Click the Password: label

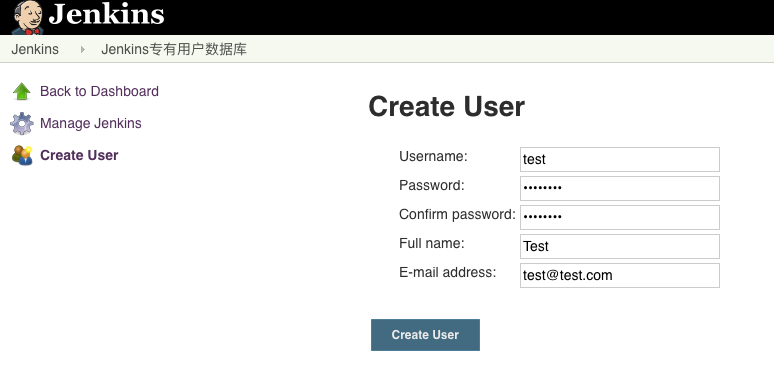(432, 186)
